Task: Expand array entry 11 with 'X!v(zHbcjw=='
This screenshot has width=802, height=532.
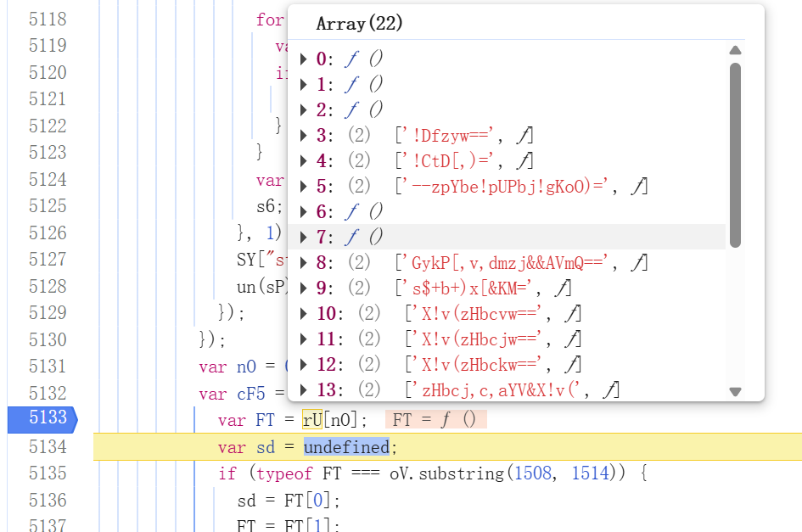Action: [304, 339]
